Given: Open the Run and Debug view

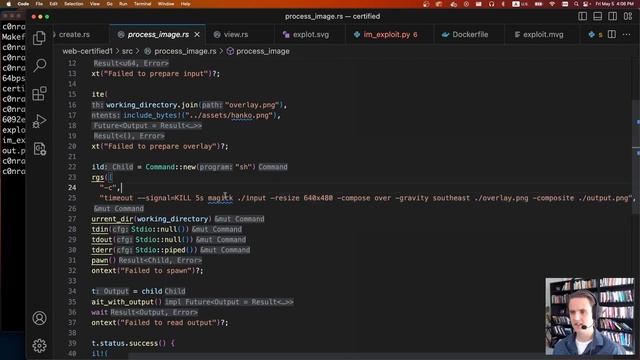Looking at the screenshot, I should (x=40, y=121).
